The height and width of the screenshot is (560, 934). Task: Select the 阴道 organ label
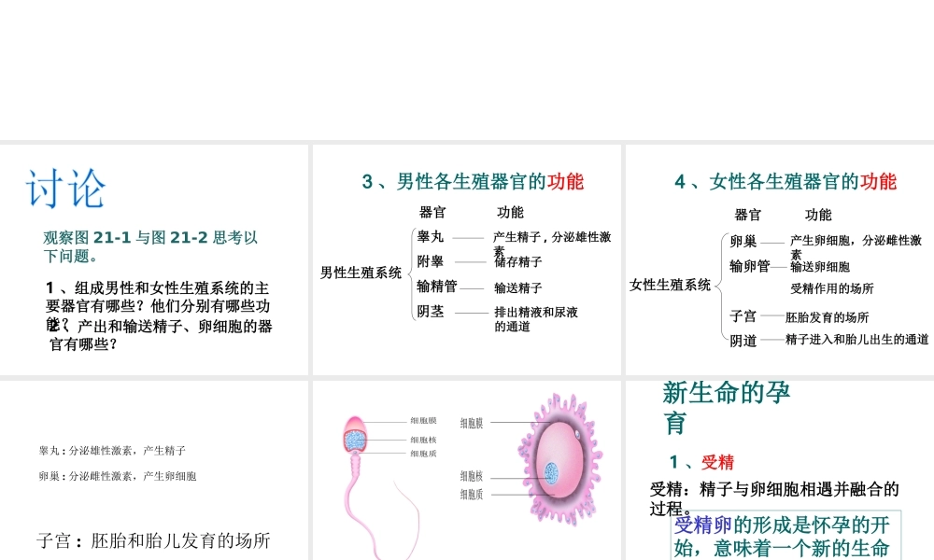click(x=743, y=341)
